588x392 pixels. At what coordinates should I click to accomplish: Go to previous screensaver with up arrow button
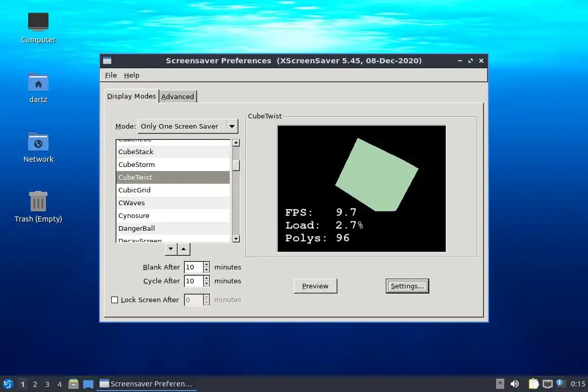point(183,249)
